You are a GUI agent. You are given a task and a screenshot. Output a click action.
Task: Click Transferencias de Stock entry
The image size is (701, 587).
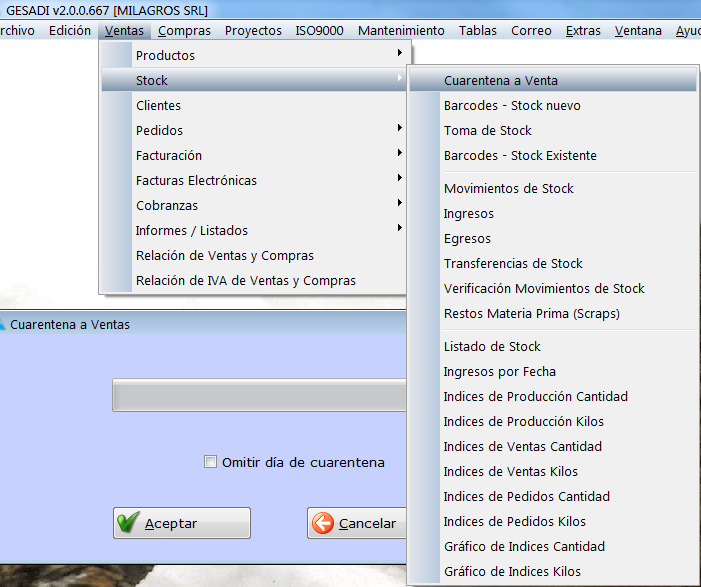coord(513,263)
